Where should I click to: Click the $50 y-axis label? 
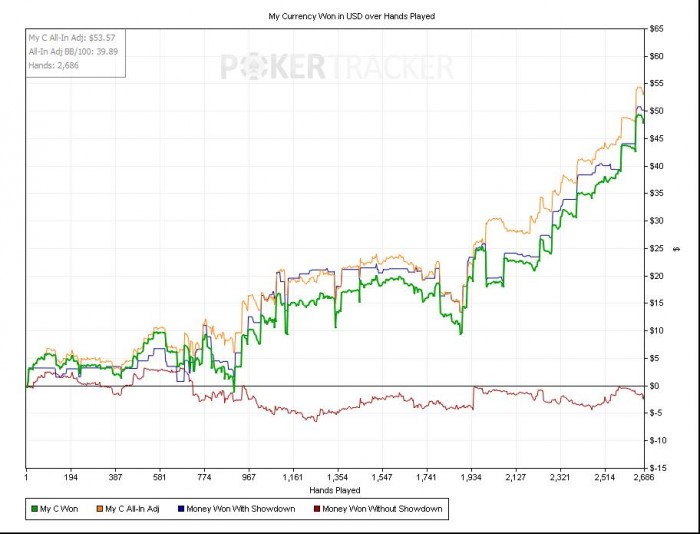click(656, 111)
